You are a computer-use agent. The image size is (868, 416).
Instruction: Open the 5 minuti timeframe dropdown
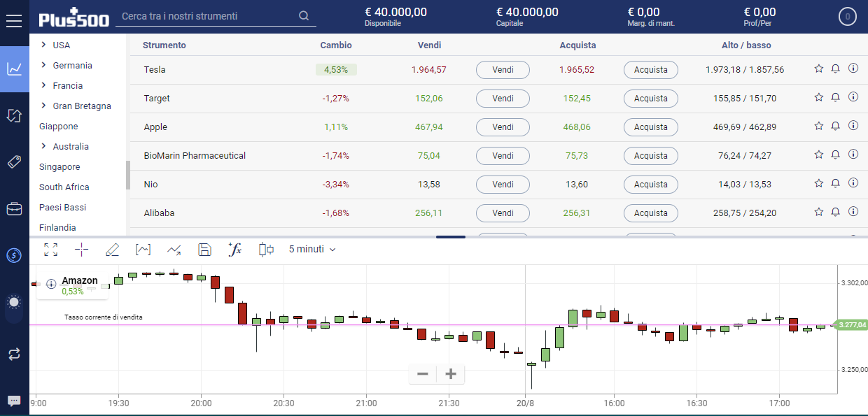tap(312, 250)
